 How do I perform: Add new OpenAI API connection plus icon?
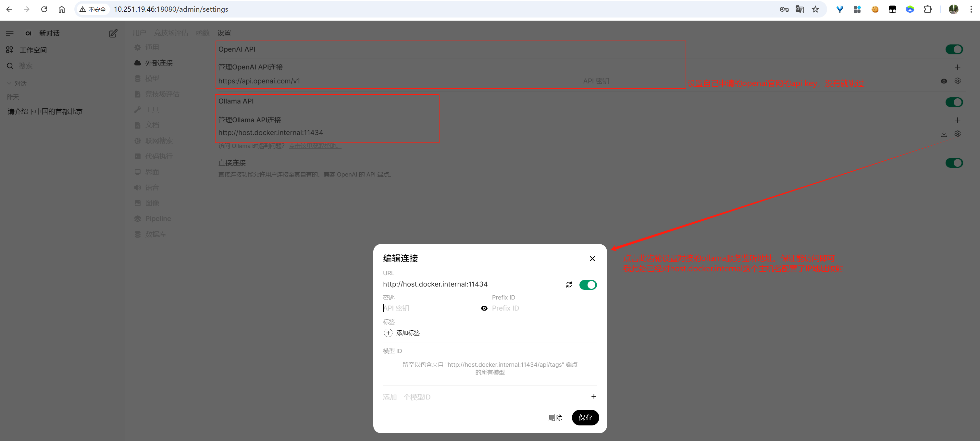click(x=957, y=67)
